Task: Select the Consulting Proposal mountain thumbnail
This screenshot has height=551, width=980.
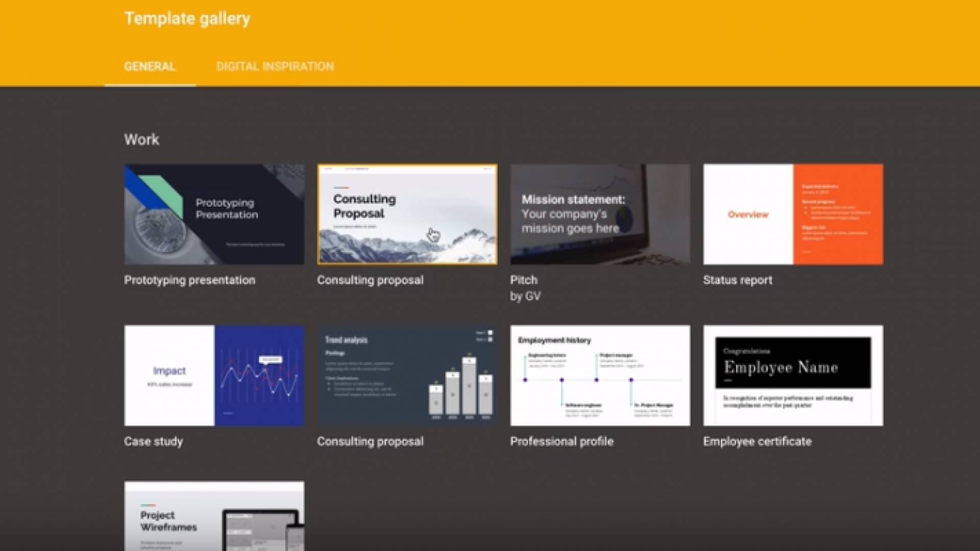Action: 407,214
